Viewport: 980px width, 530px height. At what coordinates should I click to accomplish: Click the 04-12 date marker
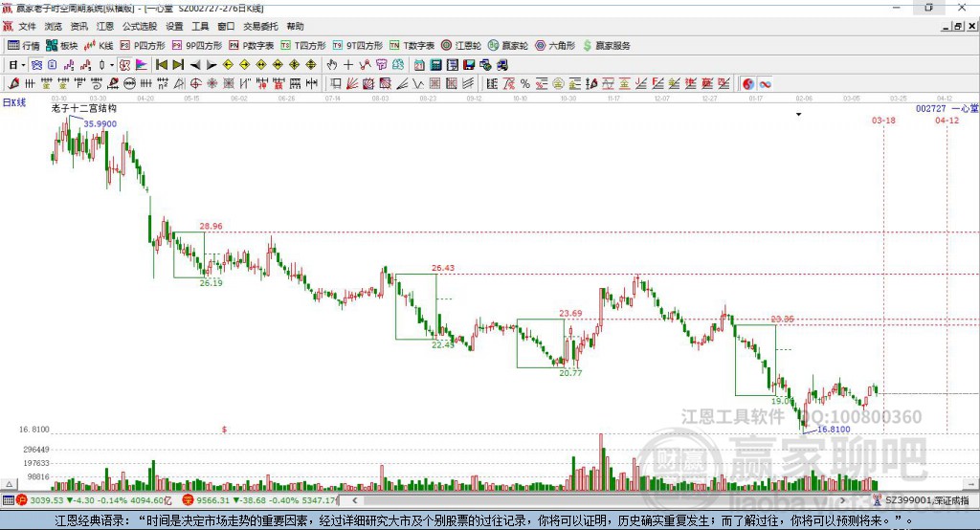(x=947, y=120)
